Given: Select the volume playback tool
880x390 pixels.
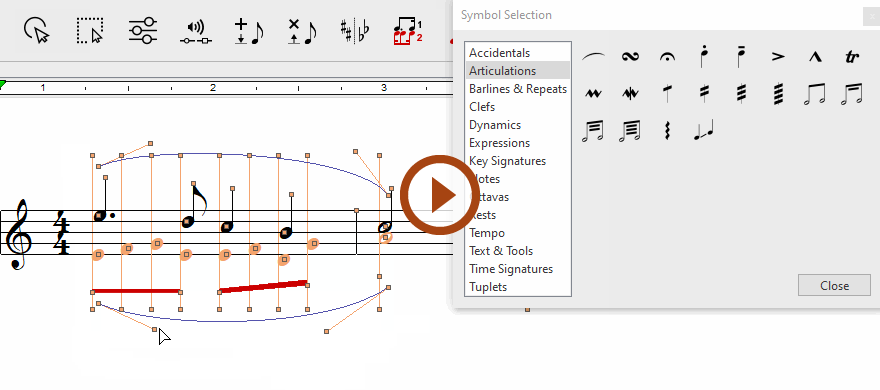Looking at the screenshot, I should click(196, 32).
